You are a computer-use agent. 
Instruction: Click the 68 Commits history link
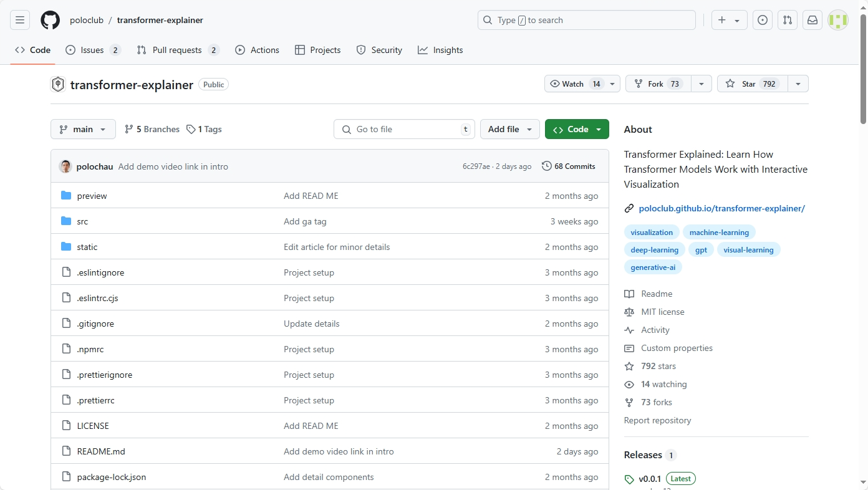(569, 166)
